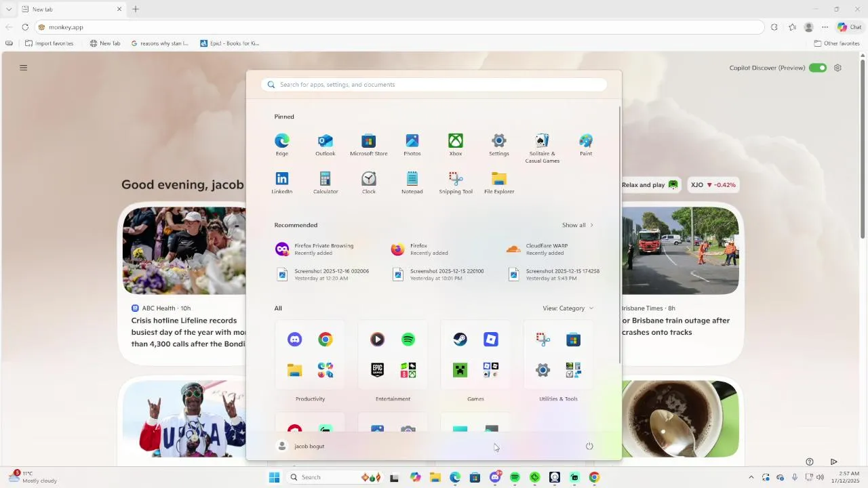868x488 pixels.
Task: Open Discord in the Productivity category
Action: point(295,340)
